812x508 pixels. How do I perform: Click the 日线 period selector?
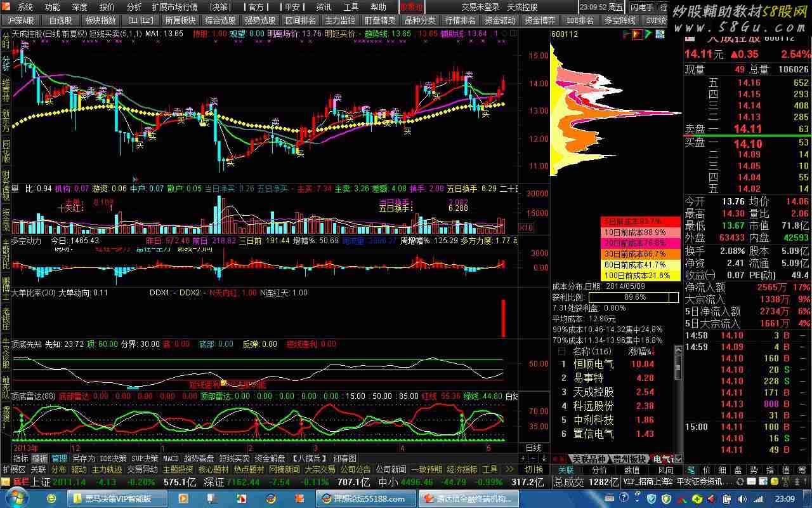click(x=534, y=448)
